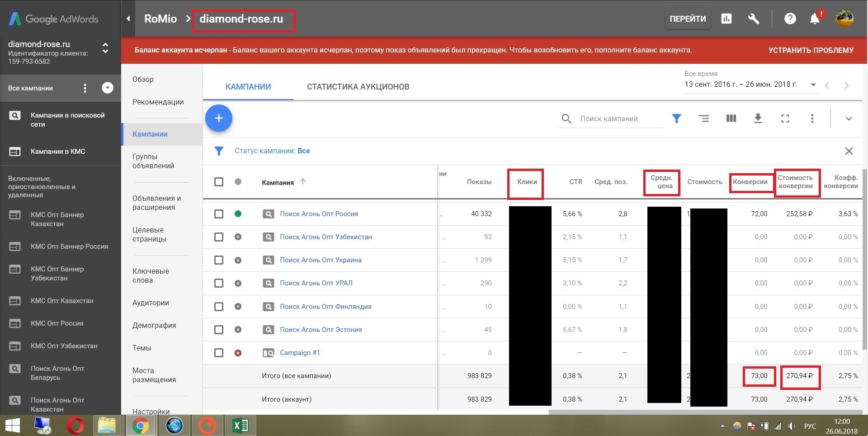
Task: Collapse navigation with left arrow in header
Action: point(128,19)
